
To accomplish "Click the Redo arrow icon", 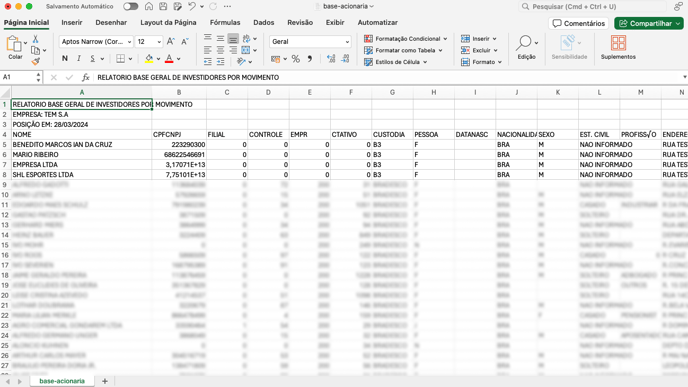I will click(213, 7).
